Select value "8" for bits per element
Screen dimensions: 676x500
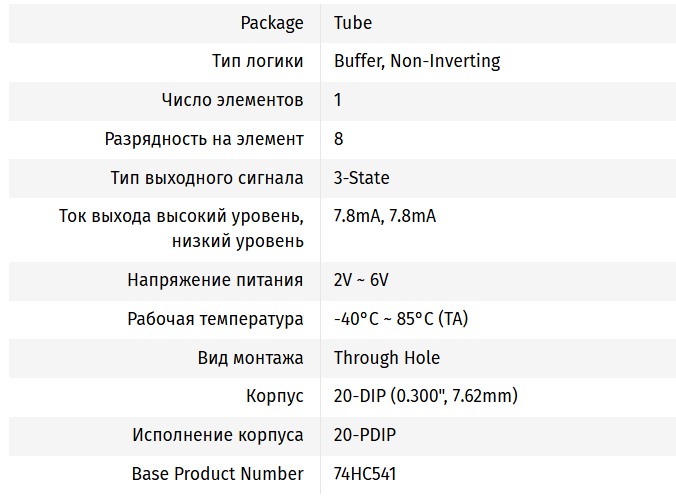[x=339, y=139]
